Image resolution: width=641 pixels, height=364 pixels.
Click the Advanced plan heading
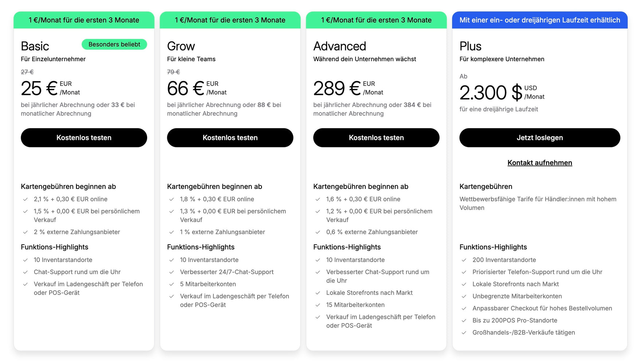(x=339, y=46)
